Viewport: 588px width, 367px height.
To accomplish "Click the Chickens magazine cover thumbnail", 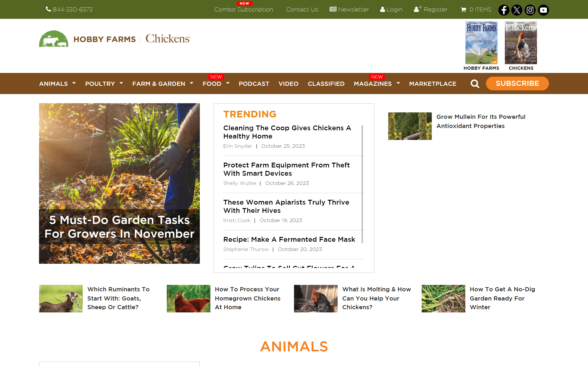I will tap(520, 43).
